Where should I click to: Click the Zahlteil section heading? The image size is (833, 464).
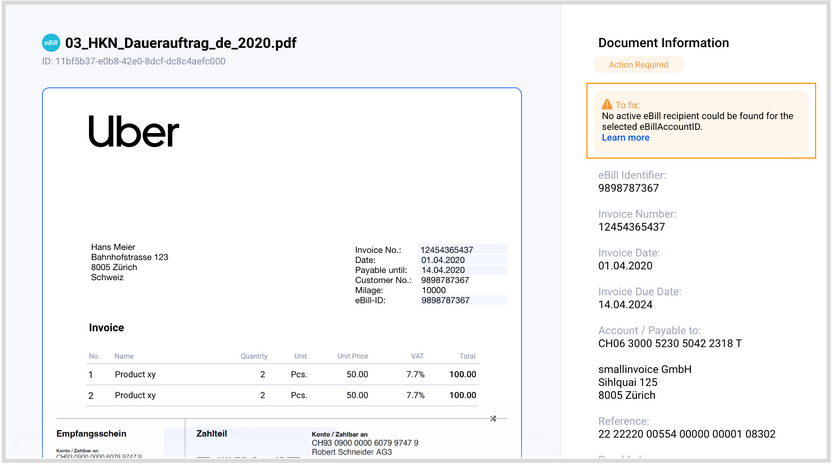pyautogui.click(x=211, y=434)
